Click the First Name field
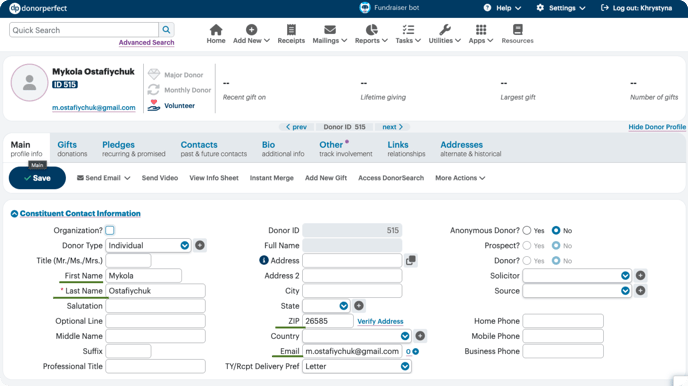 click(x=143, y=275)
